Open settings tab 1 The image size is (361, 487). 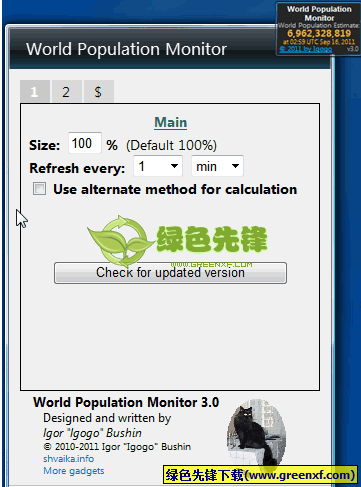(x=35, y=91)
